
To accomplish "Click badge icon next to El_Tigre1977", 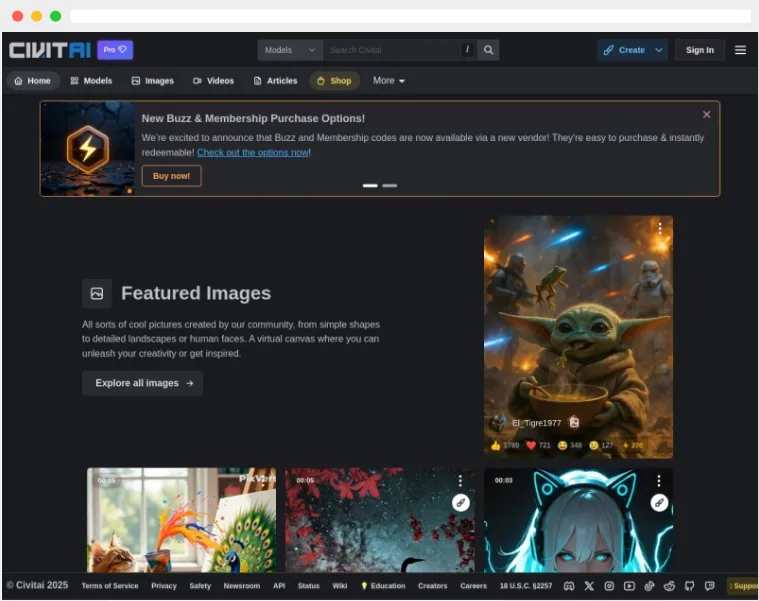I will 574,422.
